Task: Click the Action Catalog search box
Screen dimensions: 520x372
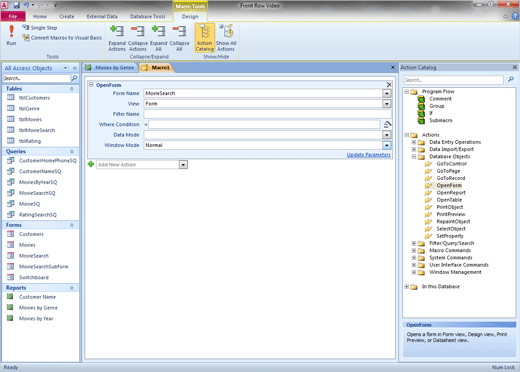Action: pos(453,80)
